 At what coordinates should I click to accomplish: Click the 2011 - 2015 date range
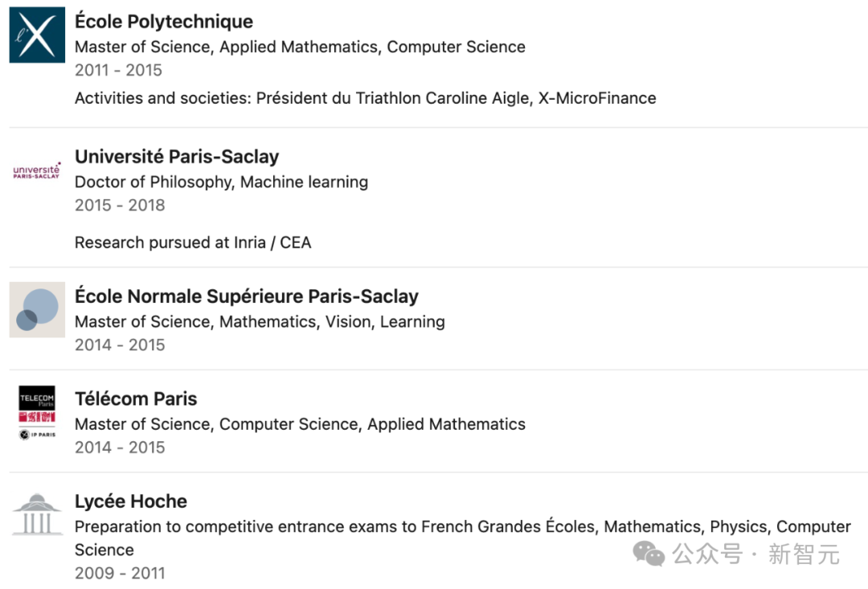(x=118, y=71)
